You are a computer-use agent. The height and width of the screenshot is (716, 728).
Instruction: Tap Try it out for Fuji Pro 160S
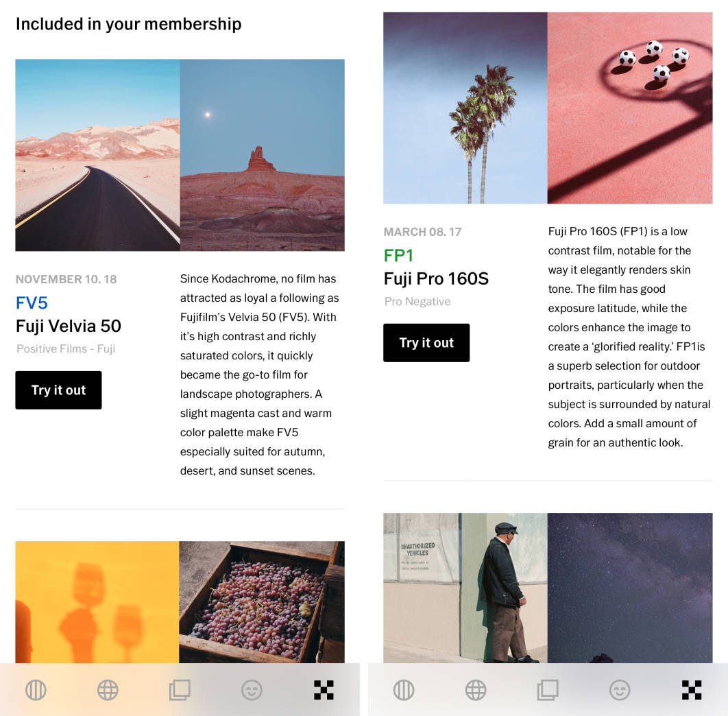click(x=426, y=342)
